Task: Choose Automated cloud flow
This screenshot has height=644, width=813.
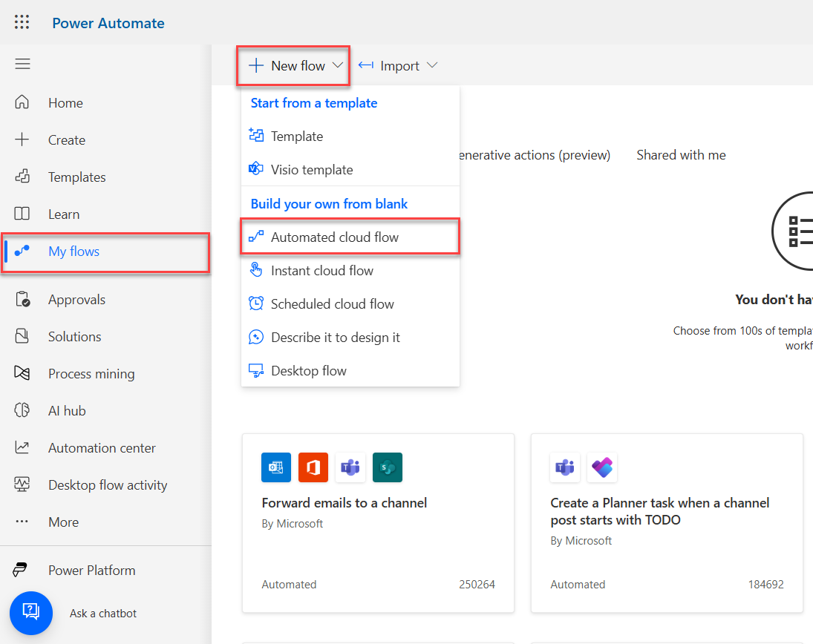Action: click(350, 237)
